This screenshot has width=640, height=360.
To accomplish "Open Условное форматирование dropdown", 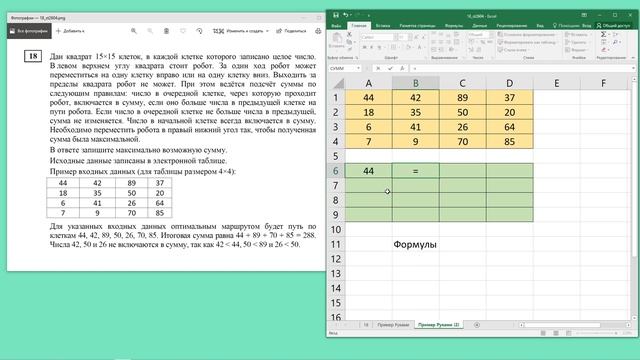I will pyautogui.click(x=527, y=35).
